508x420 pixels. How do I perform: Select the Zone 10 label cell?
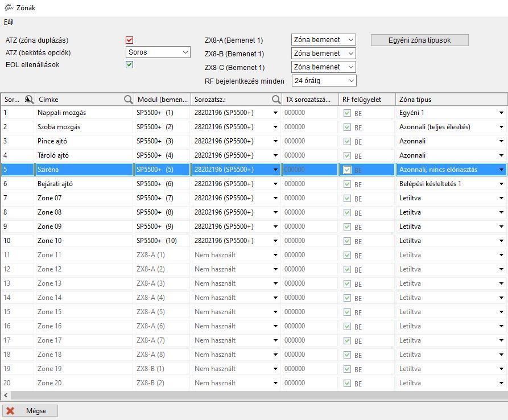coord(84,241)
